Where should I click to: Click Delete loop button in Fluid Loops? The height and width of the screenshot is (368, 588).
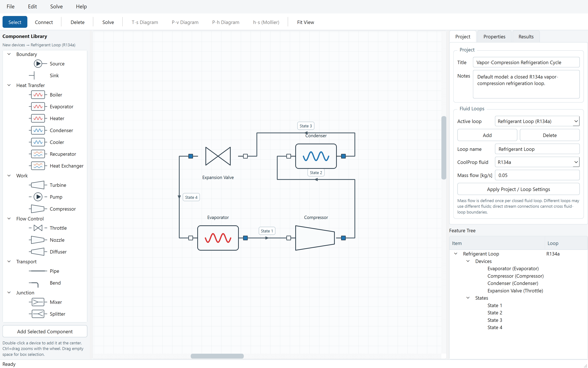[x=550, y=135]
